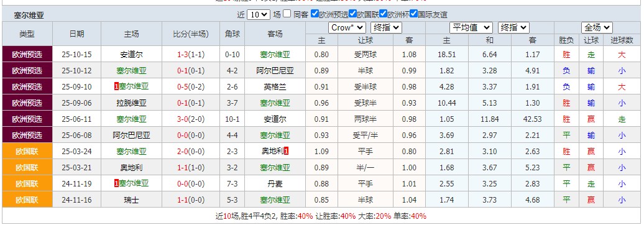
Task: Click the handicap 两球半 cell
Action: tap(366, 119)
